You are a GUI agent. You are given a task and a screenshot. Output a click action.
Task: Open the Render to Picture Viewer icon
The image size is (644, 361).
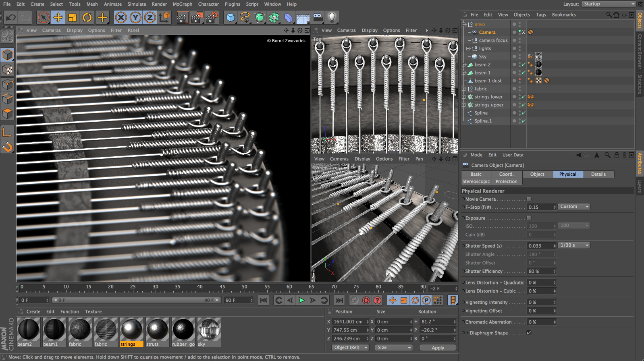pyautogui.click(x=197, y=17)
